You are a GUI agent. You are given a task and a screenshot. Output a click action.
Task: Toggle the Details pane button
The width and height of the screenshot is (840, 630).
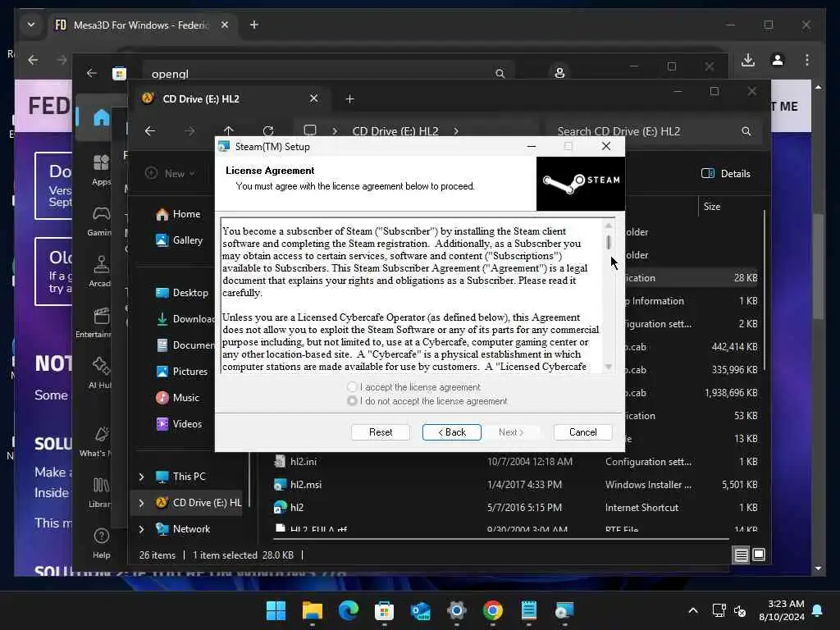[725, 173]
